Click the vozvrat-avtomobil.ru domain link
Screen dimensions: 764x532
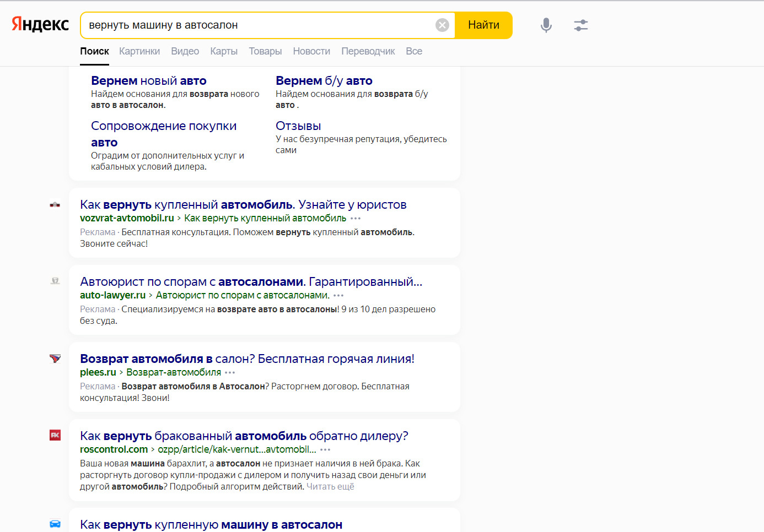(x=127, y=218)
